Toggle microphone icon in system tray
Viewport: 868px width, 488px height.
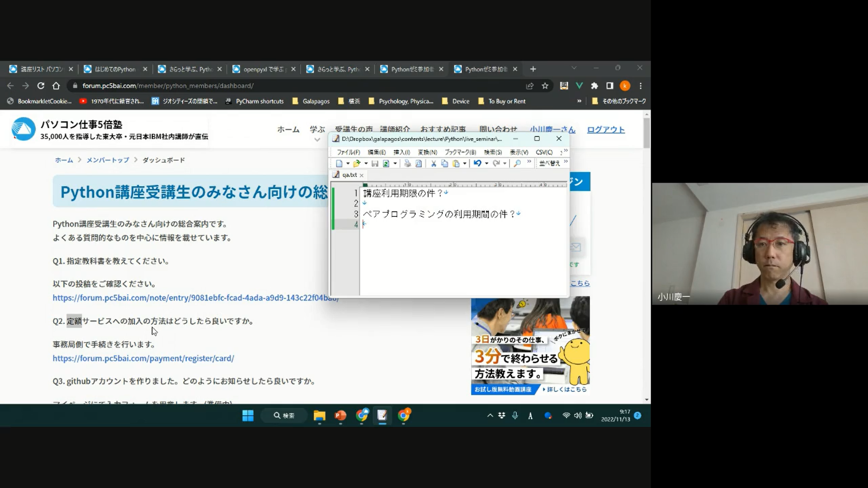pyautogui.click(x=515, y=416)
